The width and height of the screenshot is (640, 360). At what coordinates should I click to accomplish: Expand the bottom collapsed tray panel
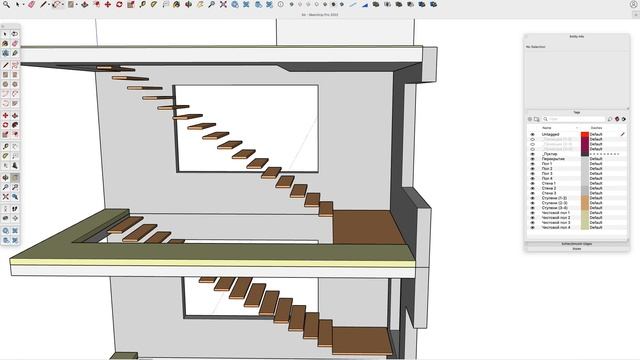tap(577, 249)
